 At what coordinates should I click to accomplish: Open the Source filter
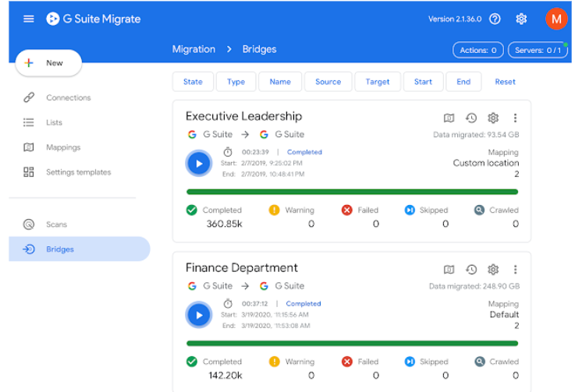[328, 82]
